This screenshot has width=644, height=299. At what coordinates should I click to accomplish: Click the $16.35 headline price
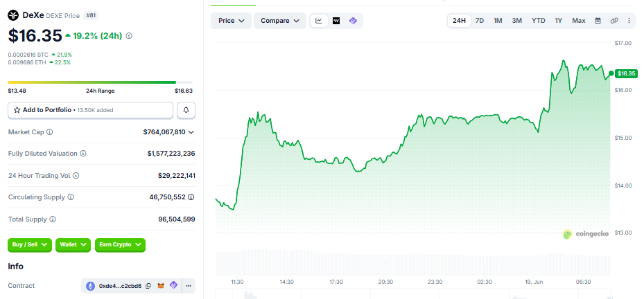coord(35,36)
